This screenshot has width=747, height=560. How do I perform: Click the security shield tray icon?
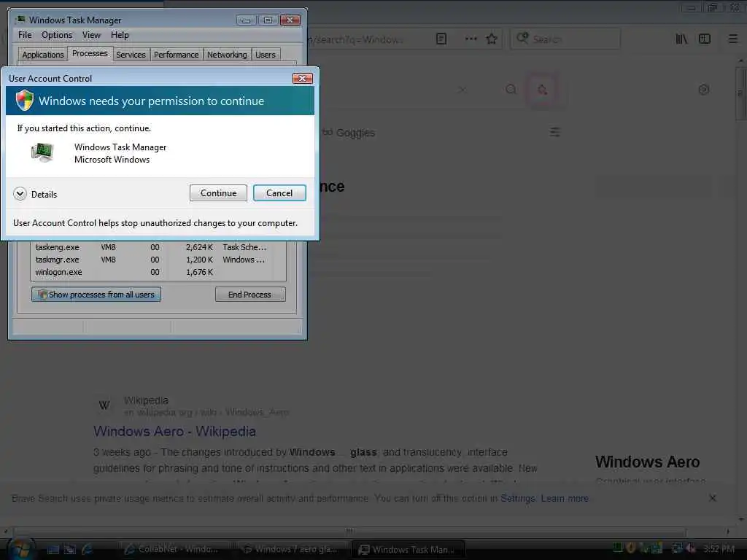pos(631,548)
